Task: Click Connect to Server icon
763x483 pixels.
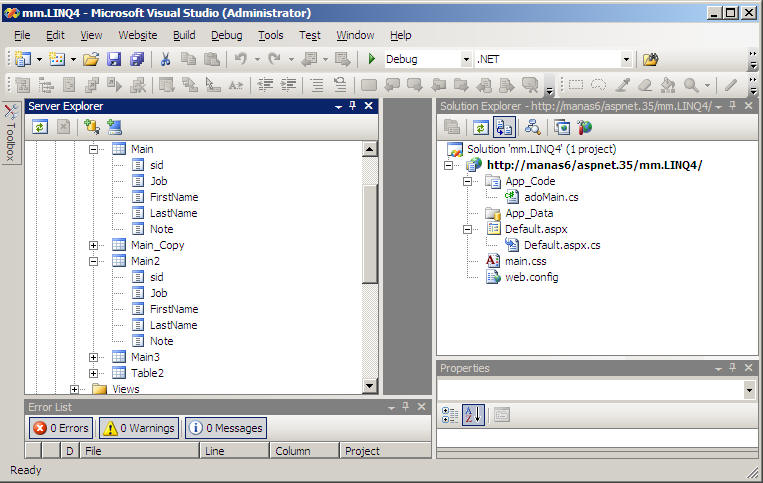Action: click(x=114, y=127)
